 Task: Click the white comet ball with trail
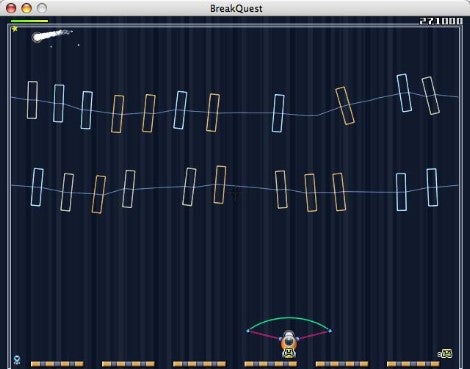[52, 35]
